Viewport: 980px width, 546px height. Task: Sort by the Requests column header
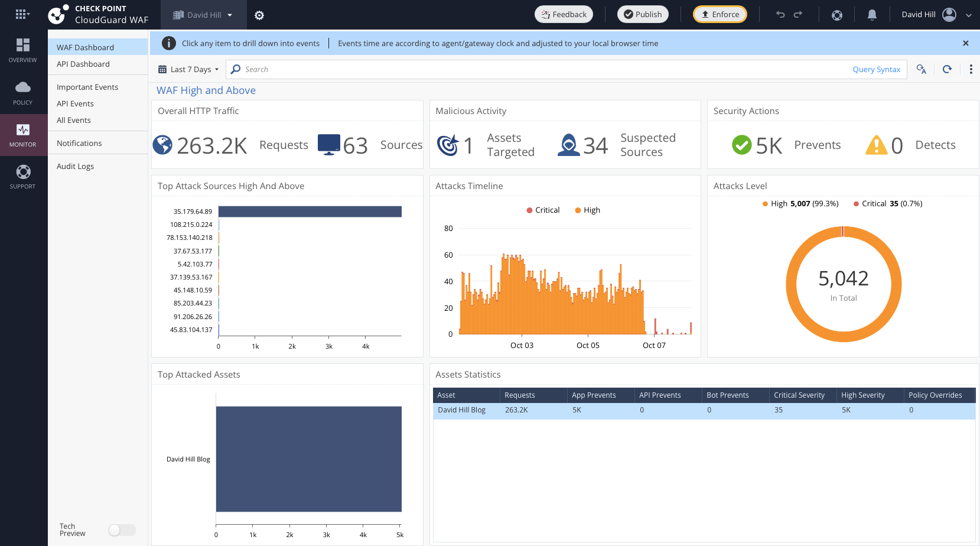[533, 395]
